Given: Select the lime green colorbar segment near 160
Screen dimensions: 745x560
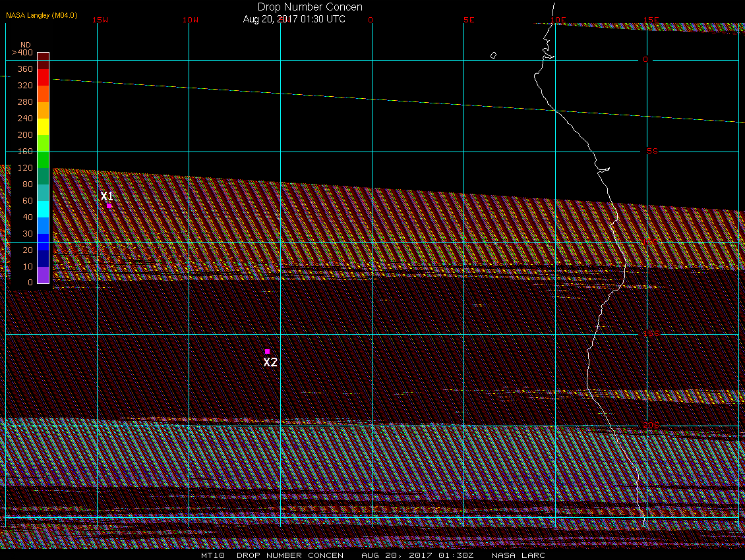Looking at the screenshot, I should 44,143.
